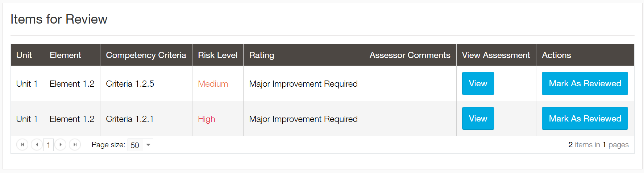
Task: Sort by the Element column header
Action: pos(65,55)
